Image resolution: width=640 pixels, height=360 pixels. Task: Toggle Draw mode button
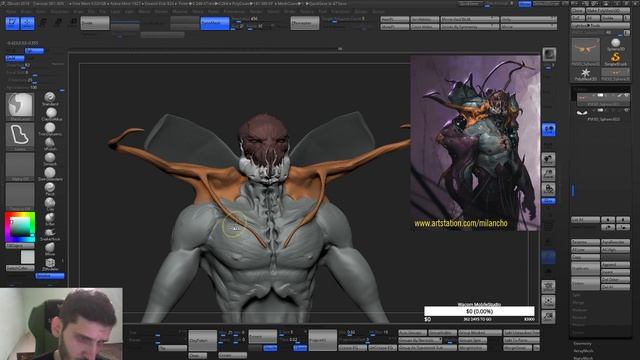[27, 23]
